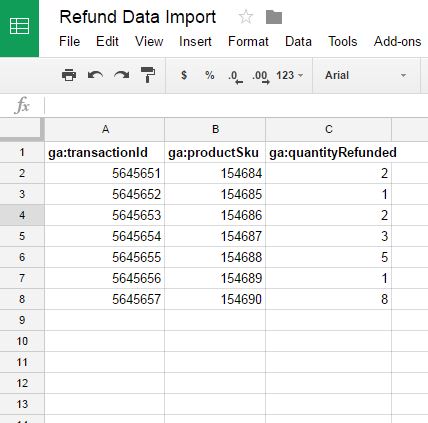Image resolution: width=428 pixels, height=423 pixels.
Task: Select row 9 header
Action: pyautogui.click(x=22, y=320)
